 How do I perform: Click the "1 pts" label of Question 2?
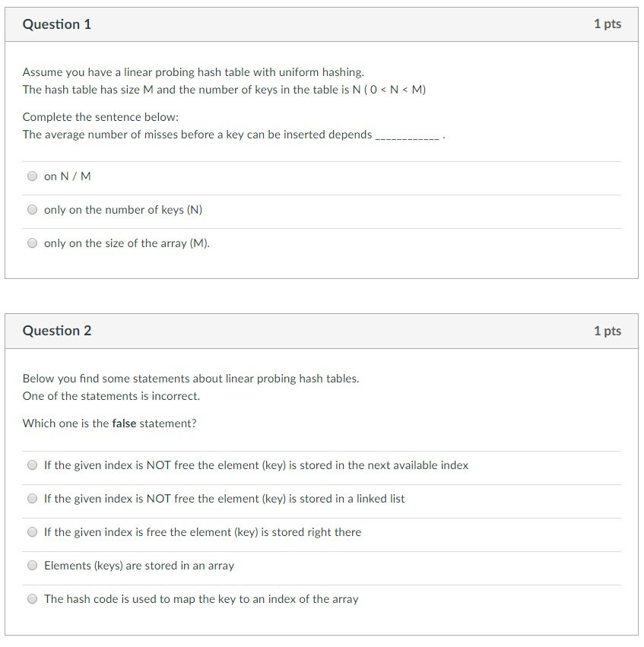(607, 331)
